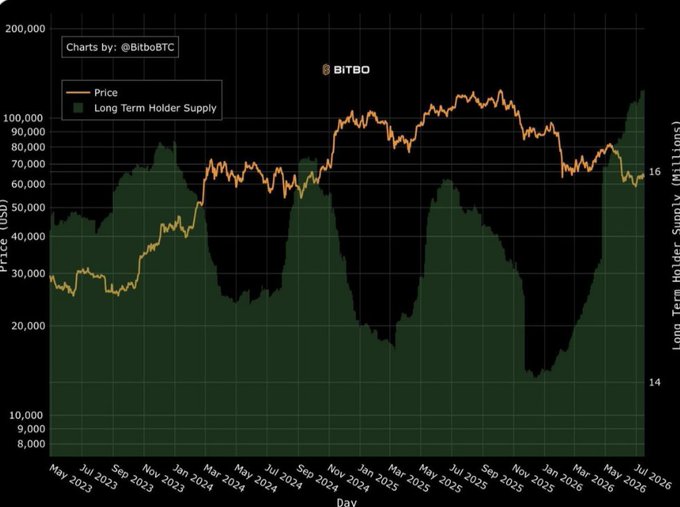The width and height of the screenshot is (680, 507).
Task: Click the Jul 2024 date label
Action: (283, 477)
